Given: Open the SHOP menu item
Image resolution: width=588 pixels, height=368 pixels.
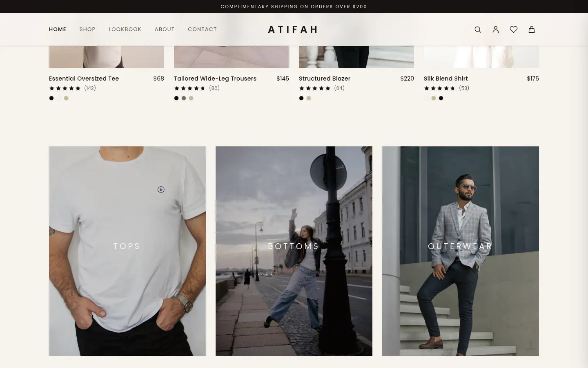Looking at the screenshot, I should pyautogui.click(x=87, y=29).
